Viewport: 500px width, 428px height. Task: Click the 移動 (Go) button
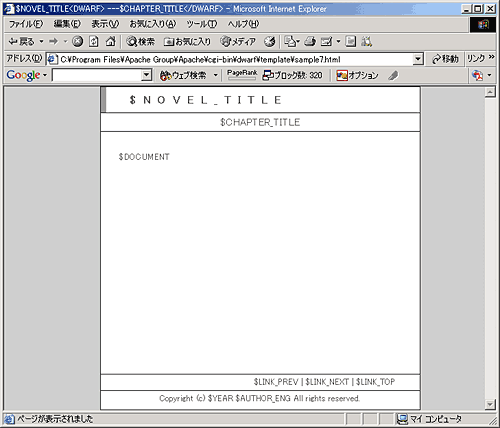[445, 59]
